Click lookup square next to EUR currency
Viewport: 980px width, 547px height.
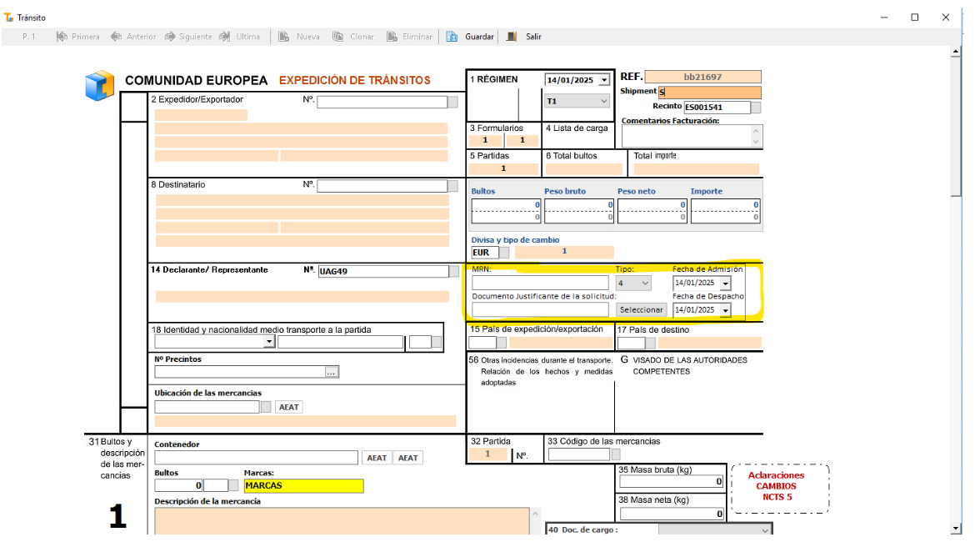point(504,253)
